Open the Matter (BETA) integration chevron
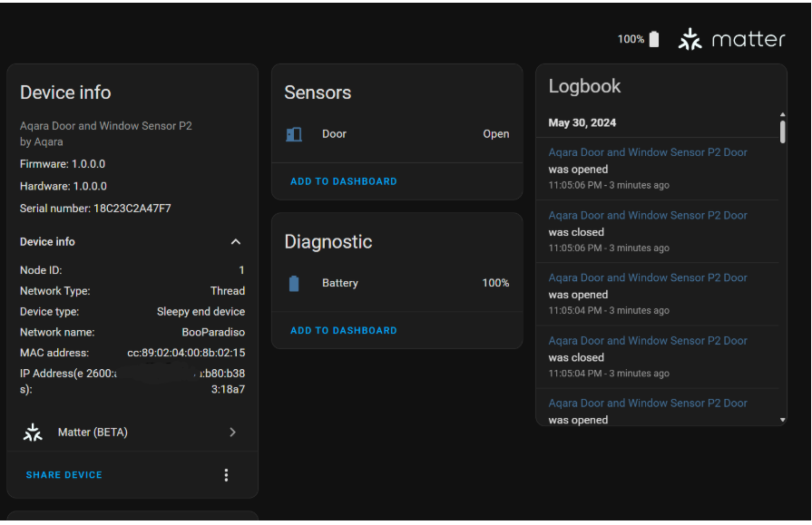The width and height of the screenshot is (812, 525). 232,433
